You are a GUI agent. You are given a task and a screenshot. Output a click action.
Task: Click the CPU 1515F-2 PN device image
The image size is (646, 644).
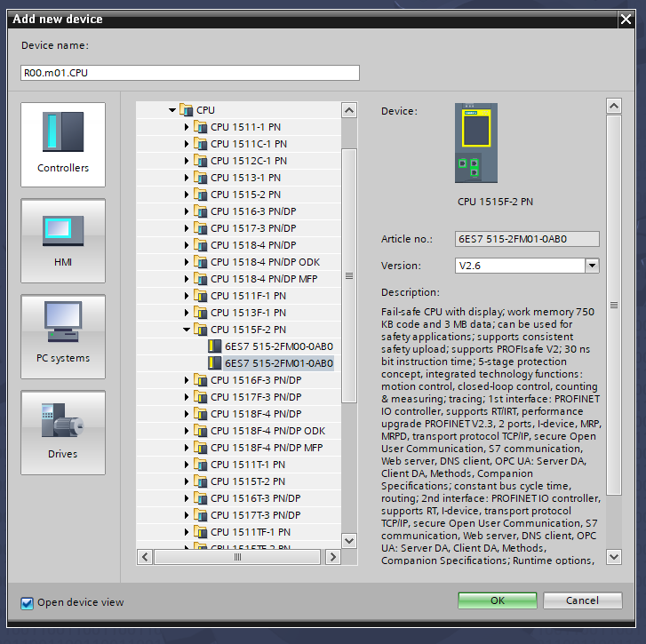[476, 143]
